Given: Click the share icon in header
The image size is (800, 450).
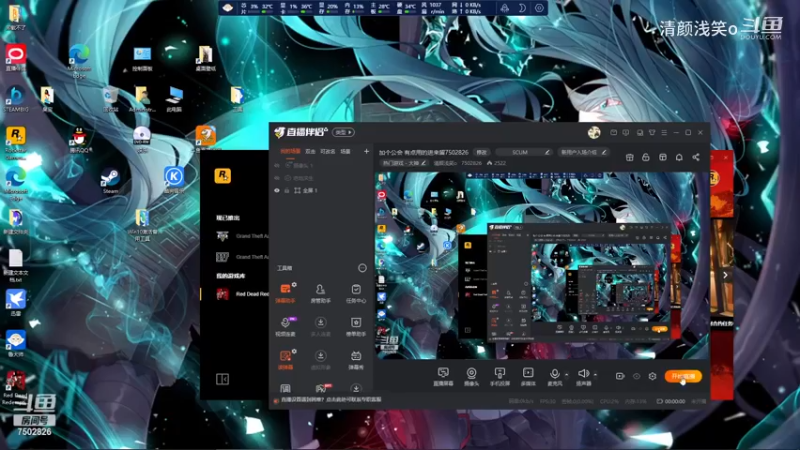Looking at the screenshot, I should [696, 157].
